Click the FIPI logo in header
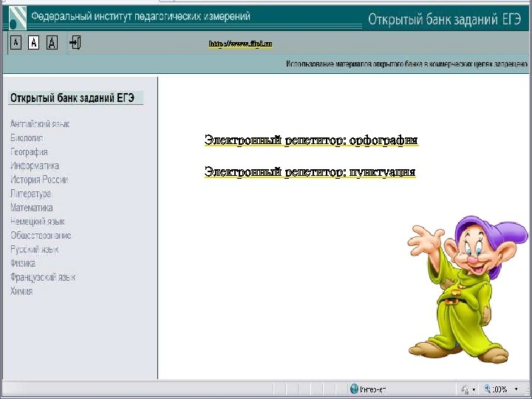The image size is (532, 399). click(x=18, y=18)
